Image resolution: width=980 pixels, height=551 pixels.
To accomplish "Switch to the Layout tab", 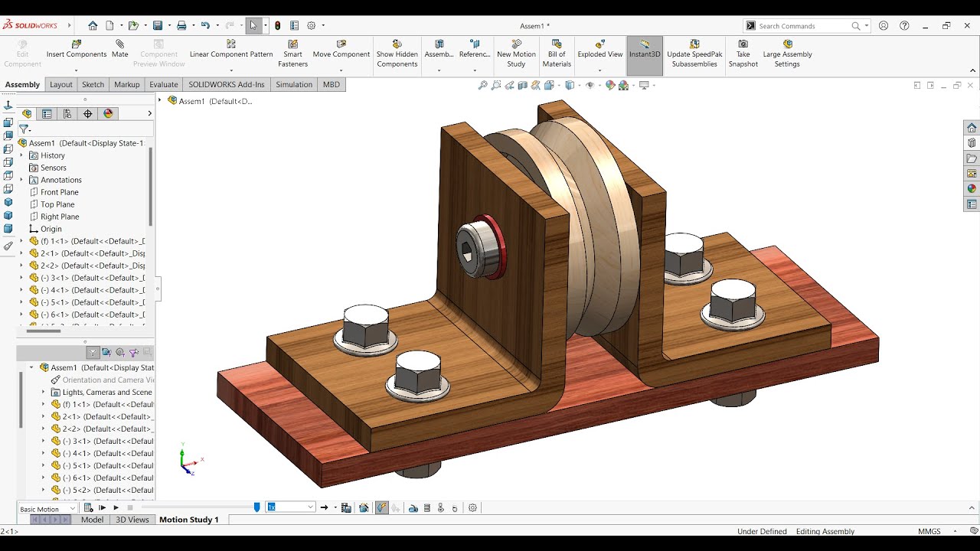I will (61, 85).
